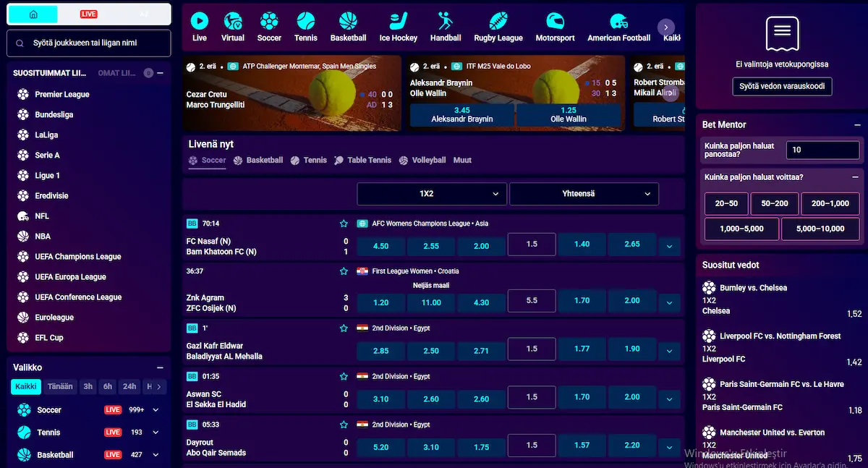
Task: Open the Yhteensä market dropdown
Action: [x=584, y=194]
